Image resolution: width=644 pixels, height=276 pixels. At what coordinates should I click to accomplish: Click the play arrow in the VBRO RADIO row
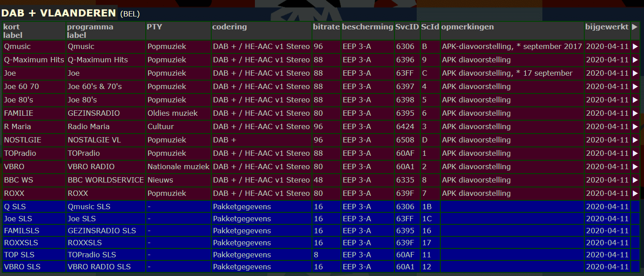pos(635,166)
